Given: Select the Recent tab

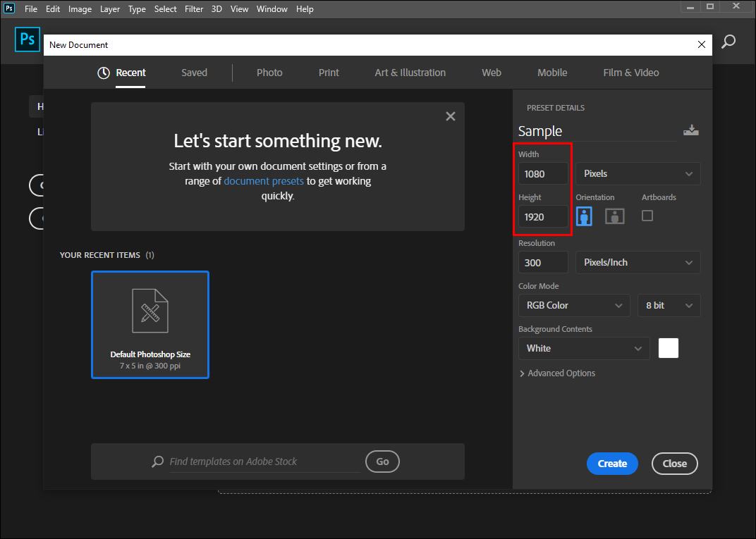Looking at the screenshot, I should click(x=130, y=73).
